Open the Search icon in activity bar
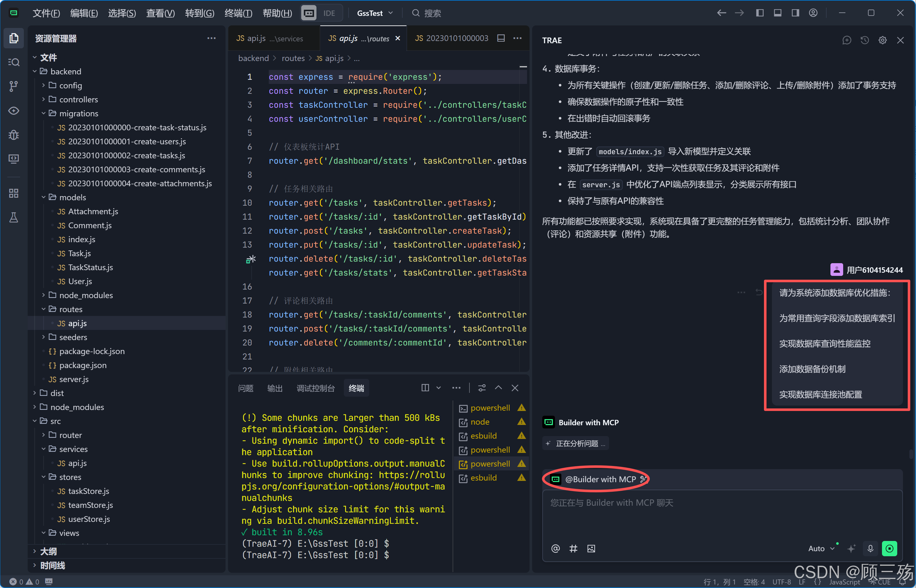 tap(14, 62)
